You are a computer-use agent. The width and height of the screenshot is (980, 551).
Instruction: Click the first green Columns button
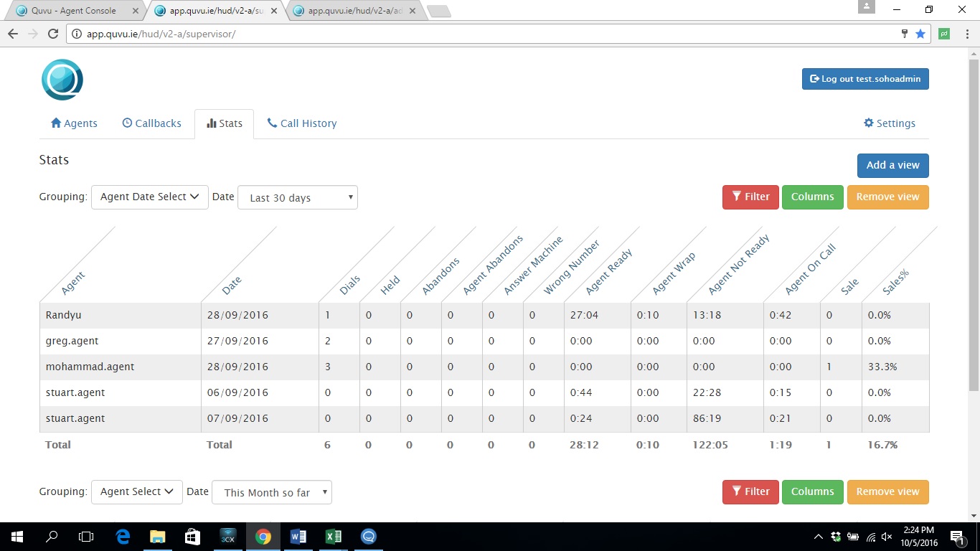pyautogui.click(x=812, y=197)
